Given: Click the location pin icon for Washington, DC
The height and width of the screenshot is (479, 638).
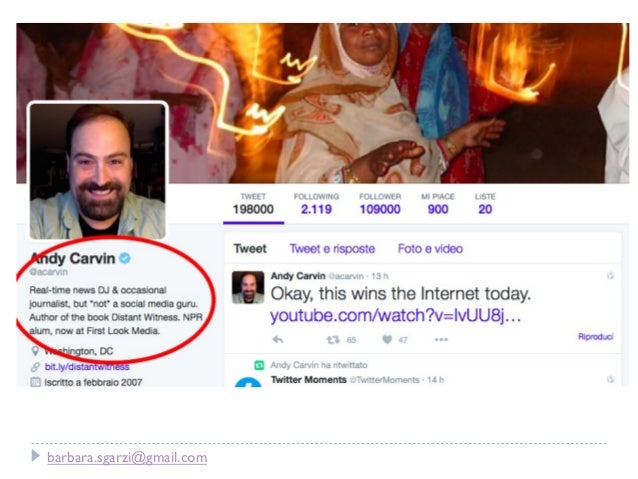Looking at the screenshot, I should tap(35, 351).
